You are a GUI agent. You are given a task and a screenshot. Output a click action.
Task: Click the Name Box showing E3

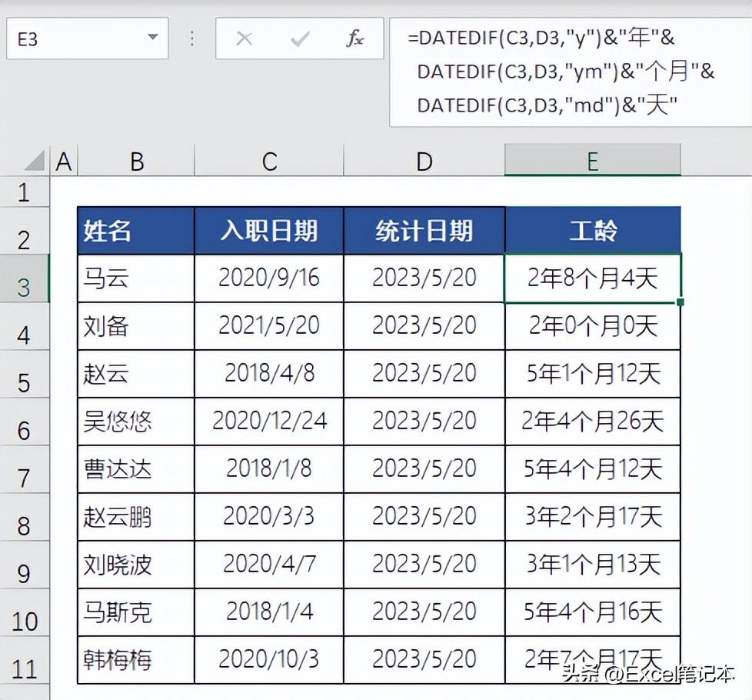[x=88, y=38]
